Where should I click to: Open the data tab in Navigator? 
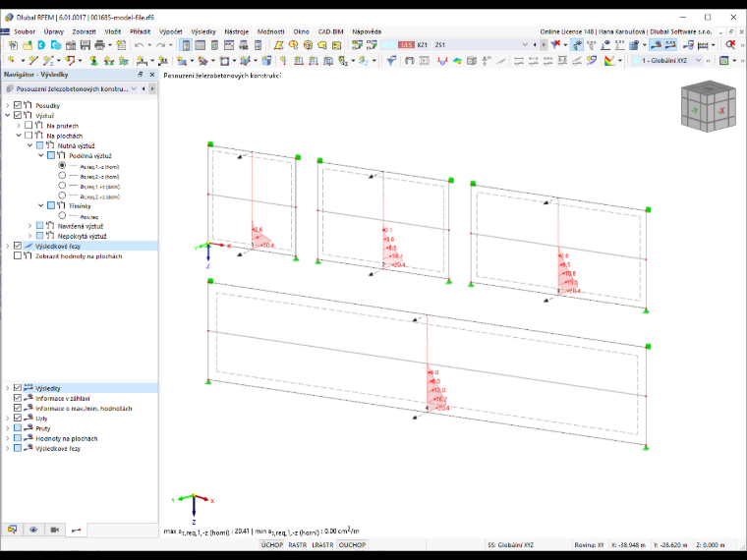(13, 530)
